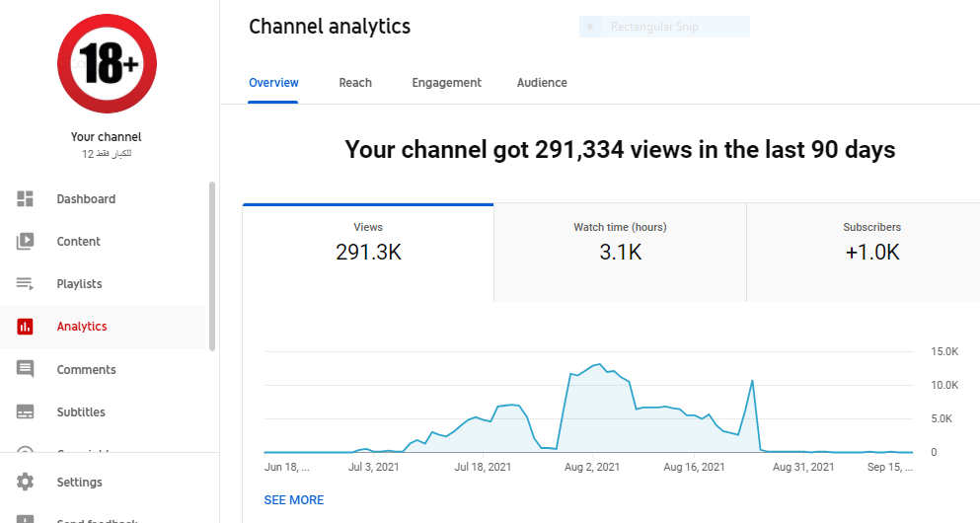Switch to the Engagement tab

pos(446,83)
